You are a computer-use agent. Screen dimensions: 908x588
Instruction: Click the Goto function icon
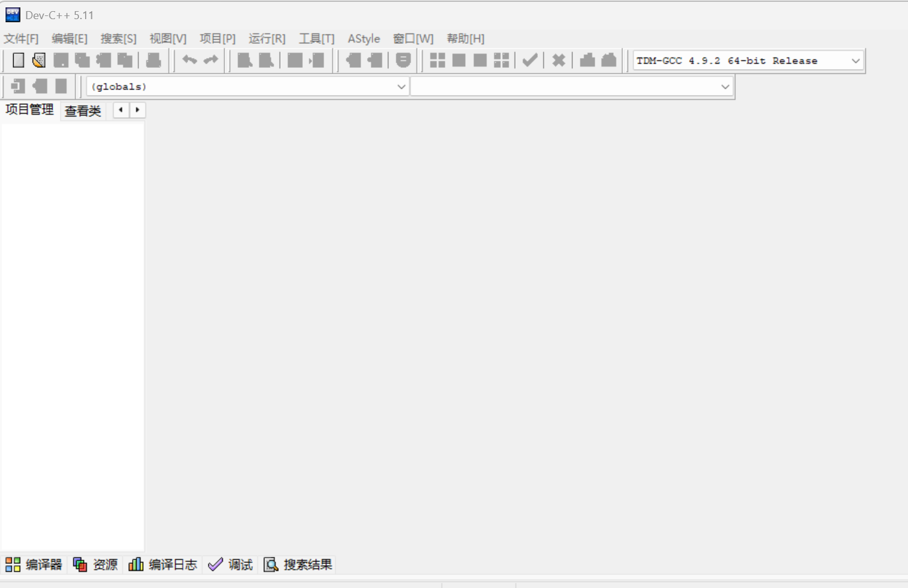pyautogui.click(x=295, y=60)
